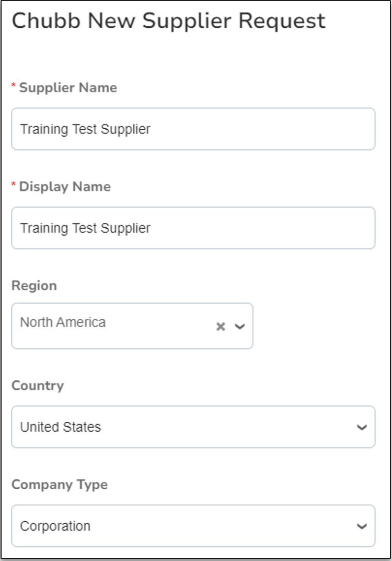Click the Chubb New Supplier Request heading
This screenshot has width=392, height=561.
pyautogui.click(x=168, y=21)
